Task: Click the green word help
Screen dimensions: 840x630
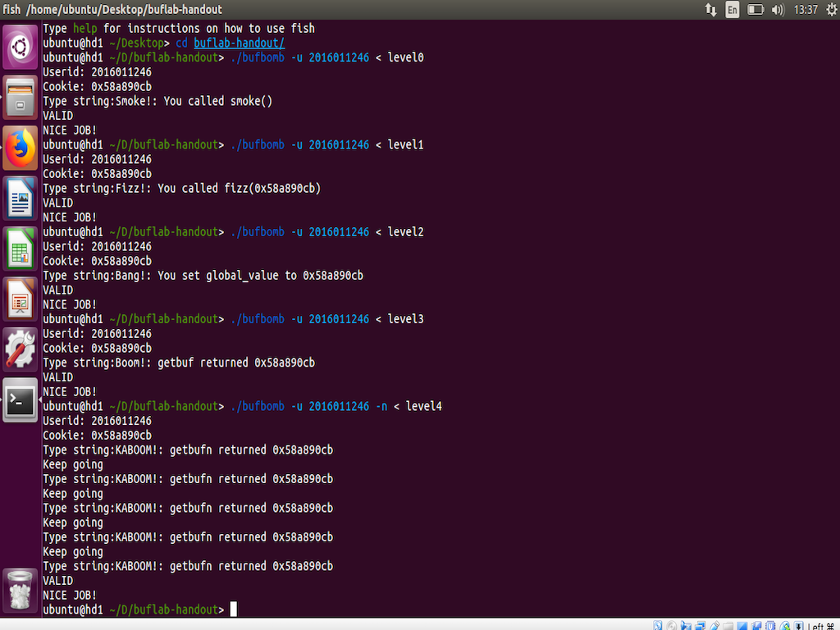Action: pyautogui.click(x=85, y=29)
